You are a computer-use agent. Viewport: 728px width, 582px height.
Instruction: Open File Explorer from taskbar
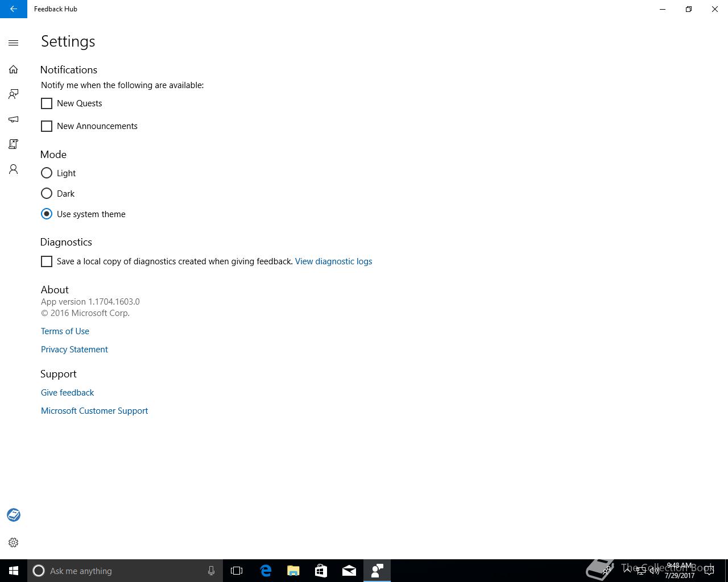click(293, 571)
